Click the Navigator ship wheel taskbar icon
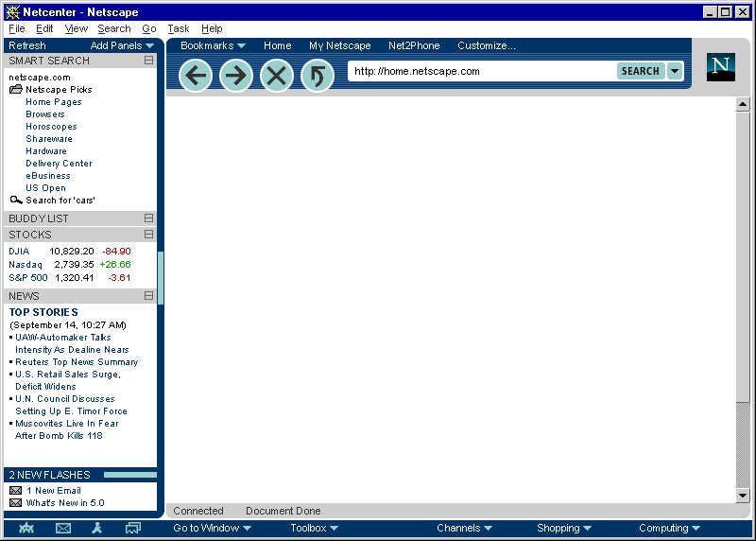 pos(26,528)
